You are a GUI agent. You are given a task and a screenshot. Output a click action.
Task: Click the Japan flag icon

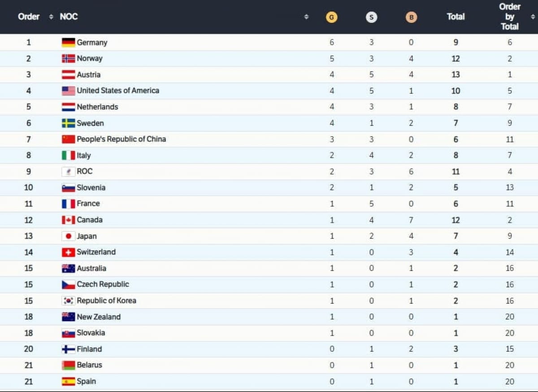(68, 236)
